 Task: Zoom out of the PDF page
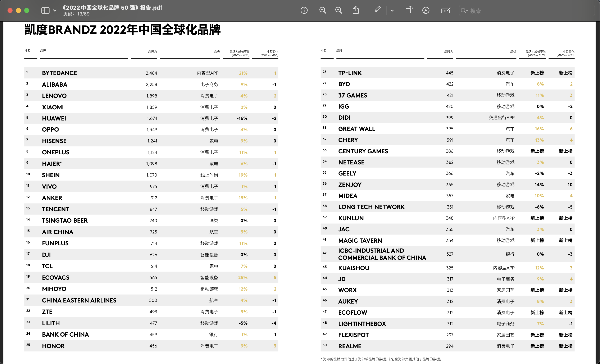pyautogui.click(x=323, y=10)
